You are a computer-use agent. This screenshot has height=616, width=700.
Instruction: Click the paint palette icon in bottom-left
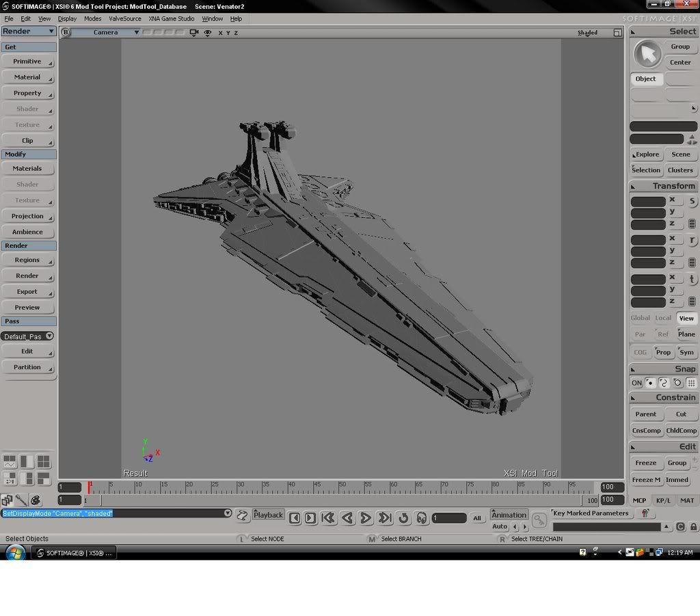(36, 500)
